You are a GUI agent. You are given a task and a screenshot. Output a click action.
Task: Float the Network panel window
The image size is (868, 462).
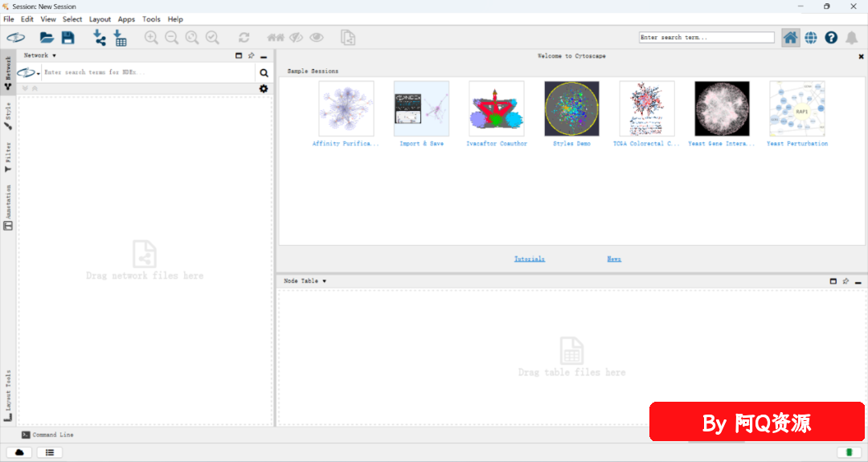[239, 56]
